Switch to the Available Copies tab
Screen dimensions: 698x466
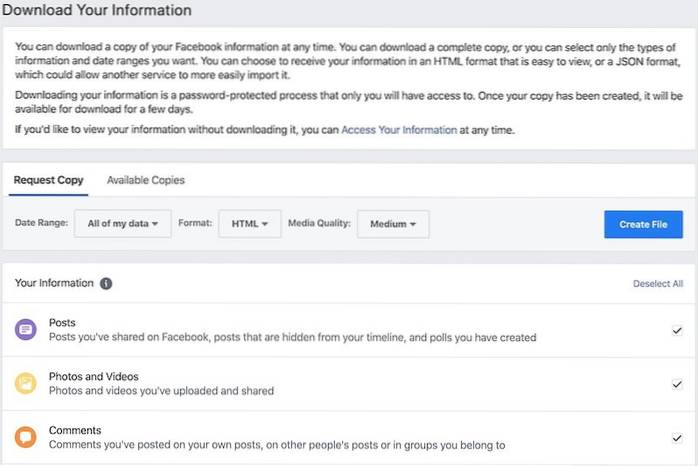146,180
